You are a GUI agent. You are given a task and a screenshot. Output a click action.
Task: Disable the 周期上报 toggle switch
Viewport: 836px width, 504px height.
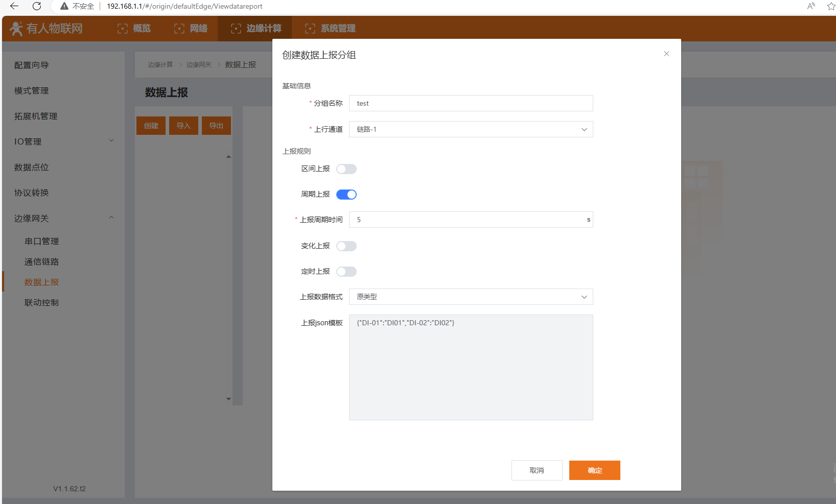coord(346,195)
